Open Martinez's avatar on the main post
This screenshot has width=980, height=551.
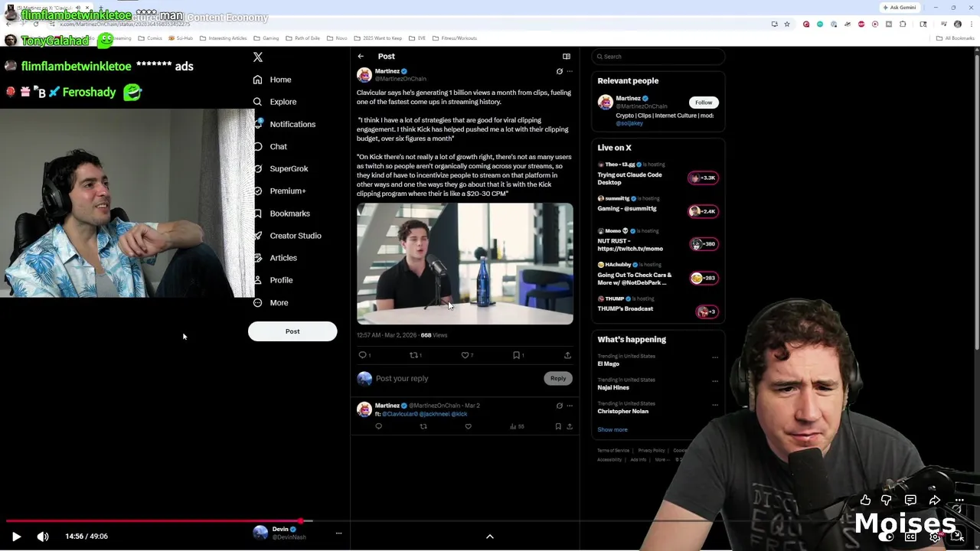pyautogui.click(x=364, y=75)
